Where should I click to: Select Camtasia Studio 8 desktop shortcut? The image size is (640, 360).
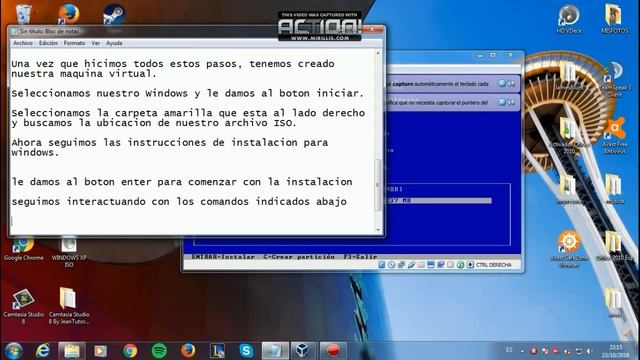pos(23,306)
